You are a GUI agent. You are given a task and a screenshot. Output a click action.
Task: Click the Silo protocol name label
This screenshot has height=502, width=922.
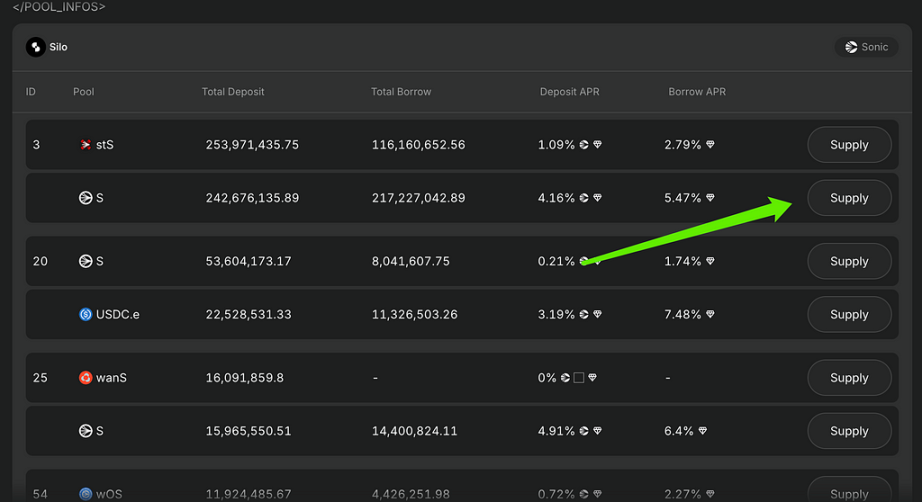pos(58,47)
